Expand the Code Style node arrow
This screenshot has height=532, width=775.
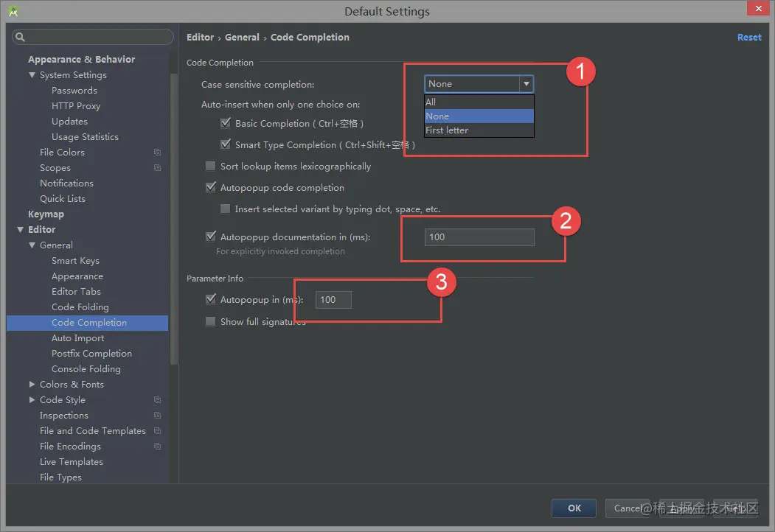pos(32,399)
